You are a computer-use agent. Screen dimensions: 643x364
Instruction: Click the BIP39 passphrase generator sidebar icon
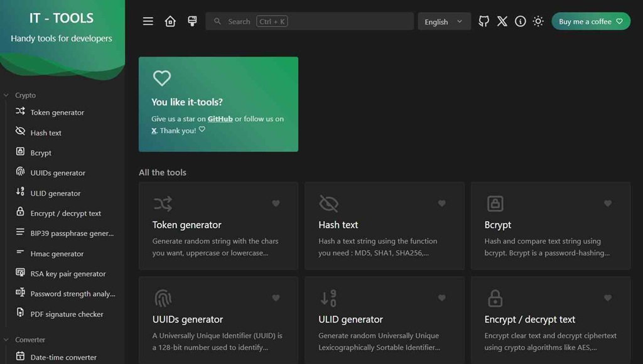[20, 232]
